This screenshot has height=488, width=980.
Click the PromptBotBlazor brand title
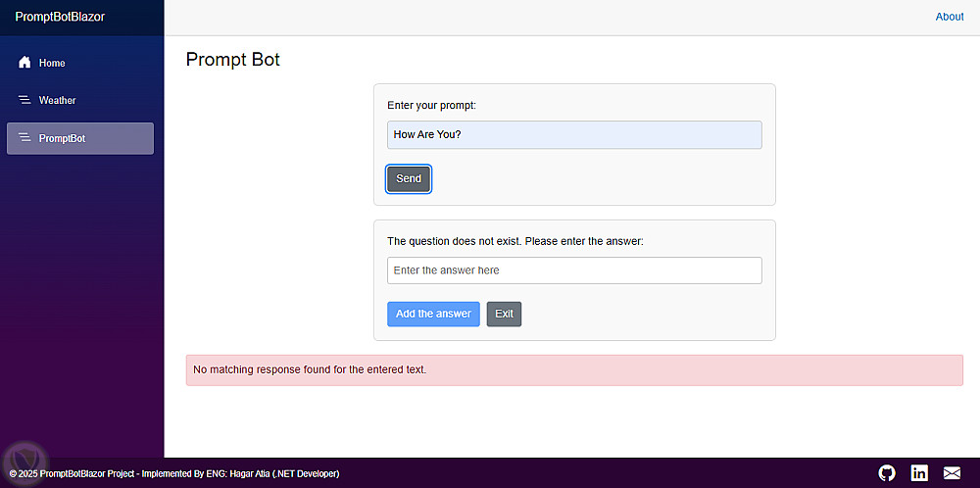pos(60,17)
